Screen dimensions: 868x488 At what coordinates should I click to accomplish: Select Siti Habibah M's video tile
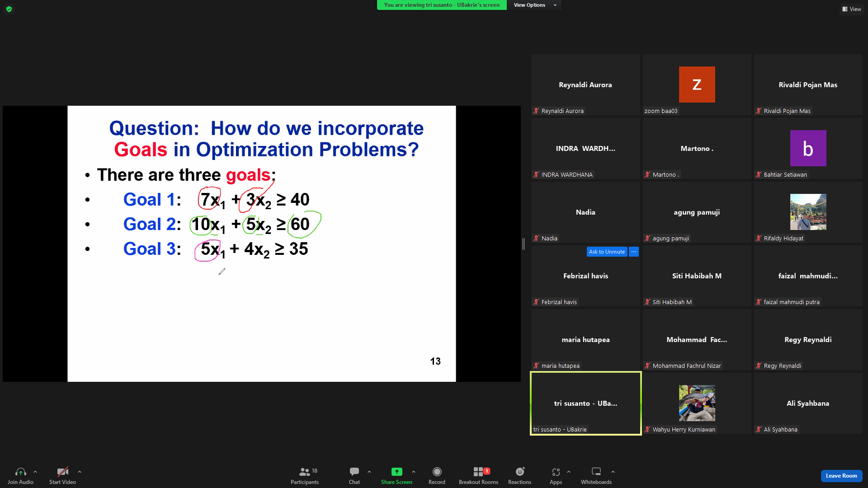coord(697,276)
